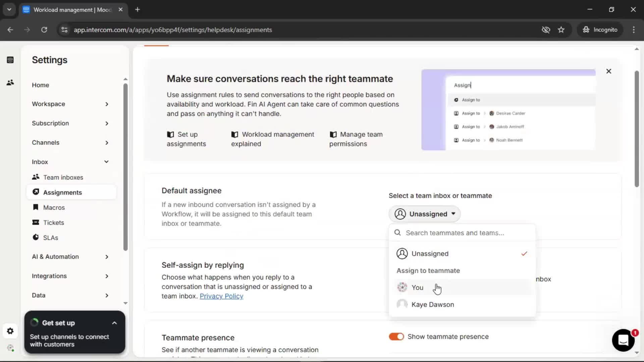Click the Kaye Dawson avatar
This screenshot has height=362, width=644.
[x=402, y=304]
